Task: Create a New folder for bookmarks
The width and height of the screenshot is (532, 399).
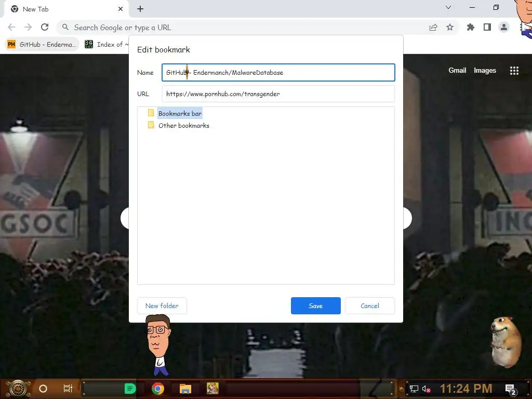Action: (162, 305)
